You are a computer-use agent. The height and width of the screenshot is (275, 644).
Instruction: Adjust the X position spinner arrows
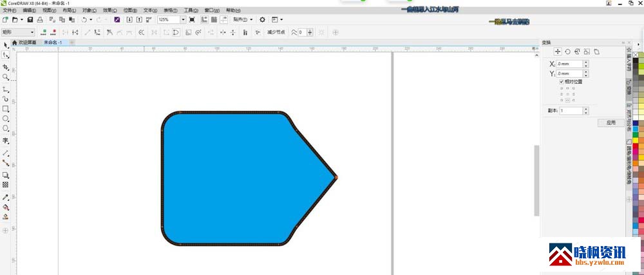pos(585,64)
